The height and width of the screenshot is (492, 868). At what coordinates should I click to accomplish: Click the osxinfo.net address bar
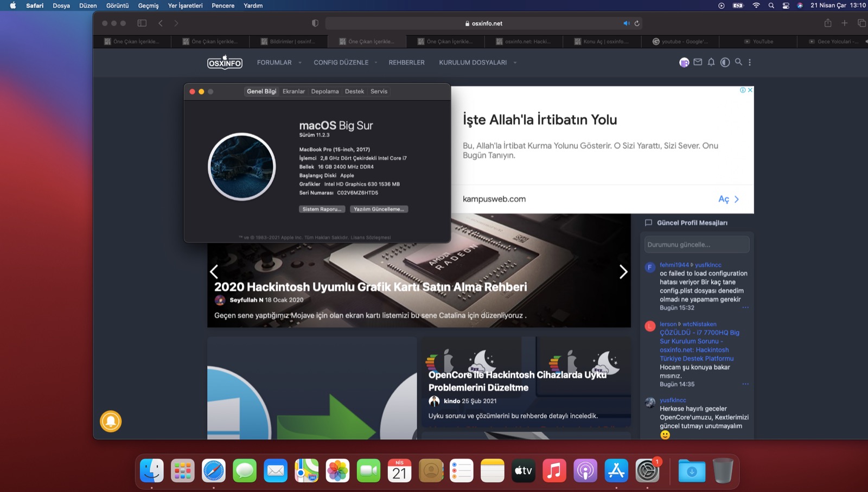coord(483,23)
